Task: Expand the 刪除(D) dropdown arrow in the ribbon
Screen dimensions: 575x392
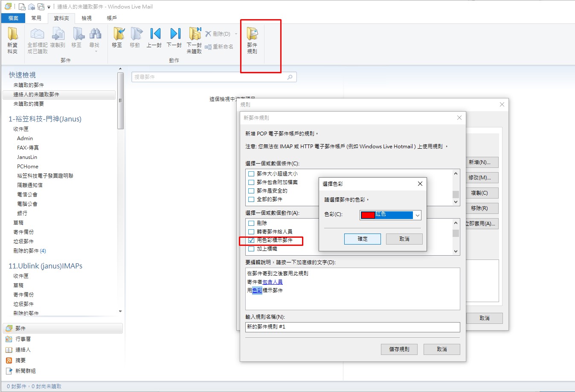Action: 236,34
